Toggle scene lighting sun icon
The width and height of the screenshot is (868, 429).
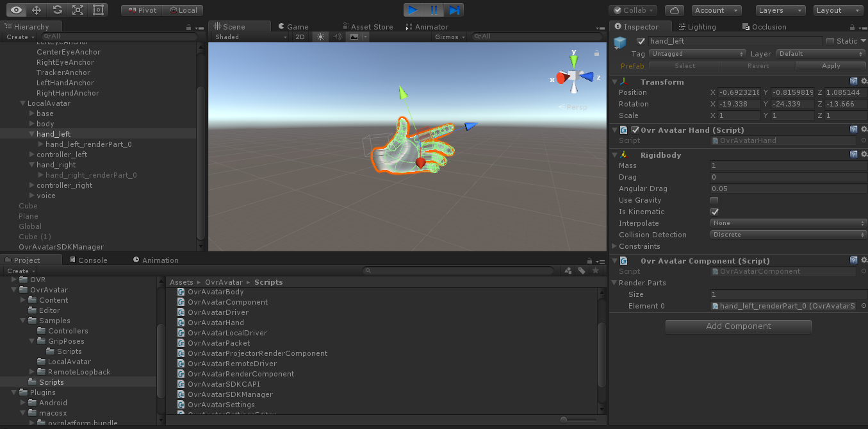coord(320,37)
